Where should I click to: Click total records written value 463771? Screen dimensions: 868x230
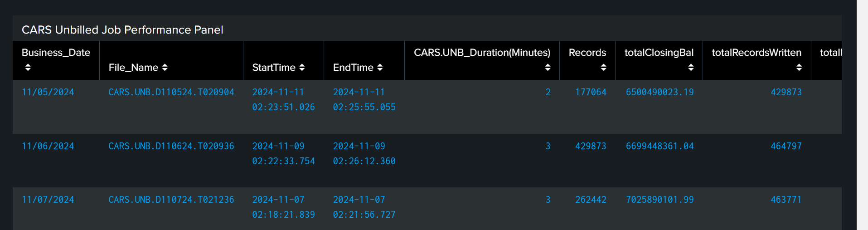point(786,200)
